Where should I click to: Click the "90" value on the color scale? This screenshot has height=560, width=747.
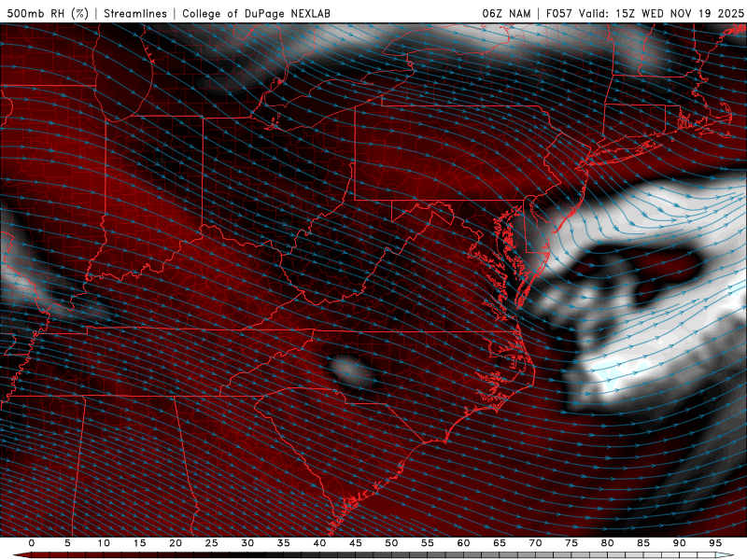coord(679,543)
